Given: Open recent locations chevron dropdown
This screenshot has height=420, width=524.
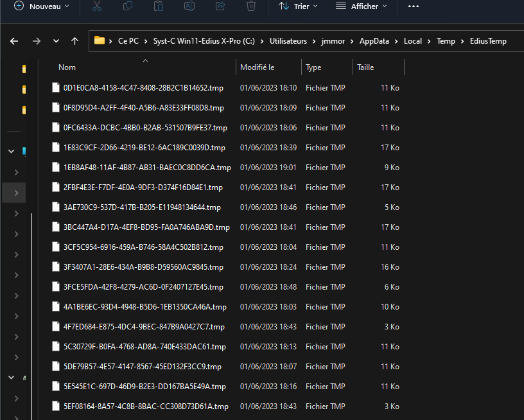Looking at the screenshot, I should [56, 41].
